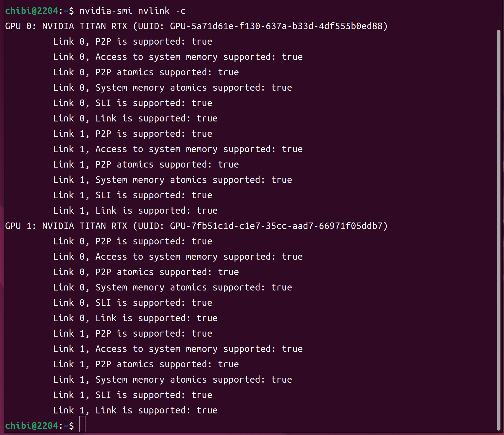
Task: Click GPU 0's 'Link 1, Link is supported' line
Action: click(135, 211)
